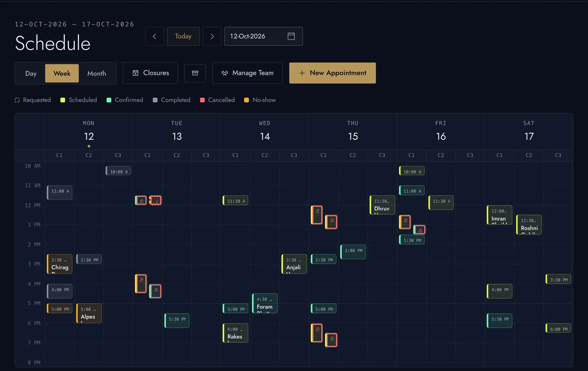Click the Closures calendar icon
The height and width of the screenshot is (371, 588).
pos(136,73)
